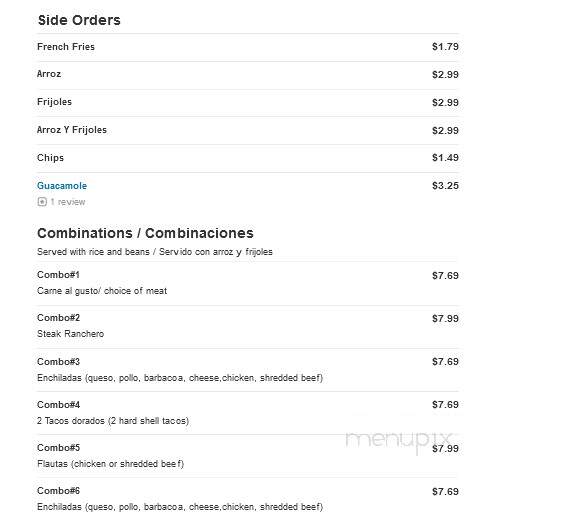Open the 1 review link
Screen dimensions: 578x522
[x=68, y=202]
